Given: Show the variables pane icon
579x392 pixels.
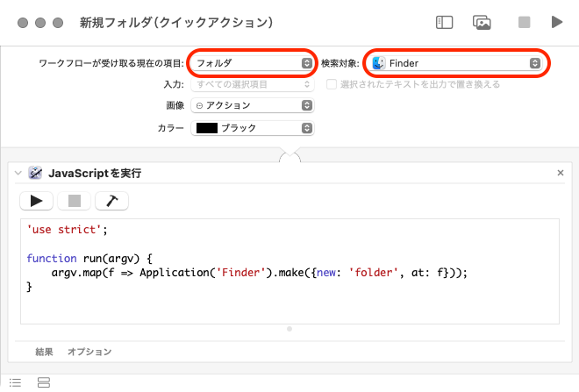Looking at the screenshot, I should pyautogui.click(x=44, y=382).
